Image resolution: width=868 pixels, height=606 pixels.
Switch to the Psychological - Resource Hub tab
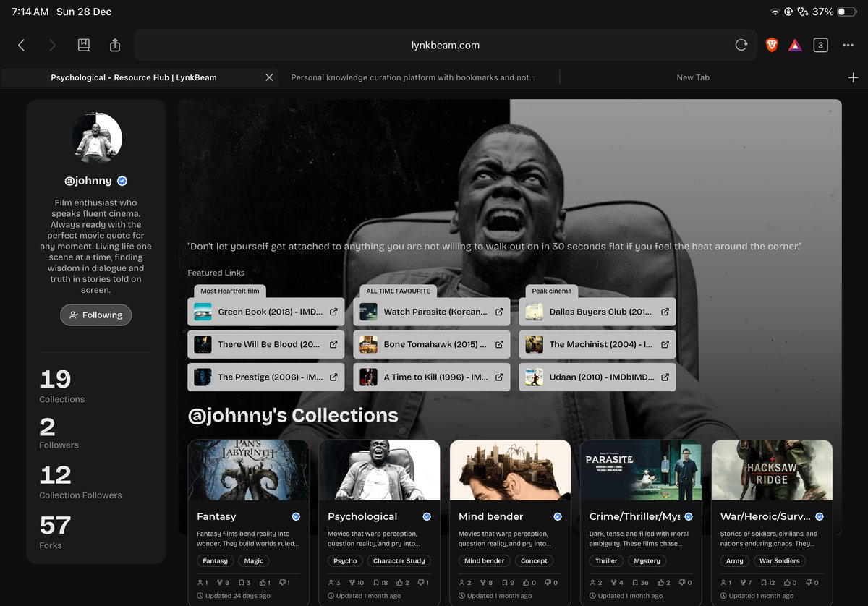click(x=134, y=77)
